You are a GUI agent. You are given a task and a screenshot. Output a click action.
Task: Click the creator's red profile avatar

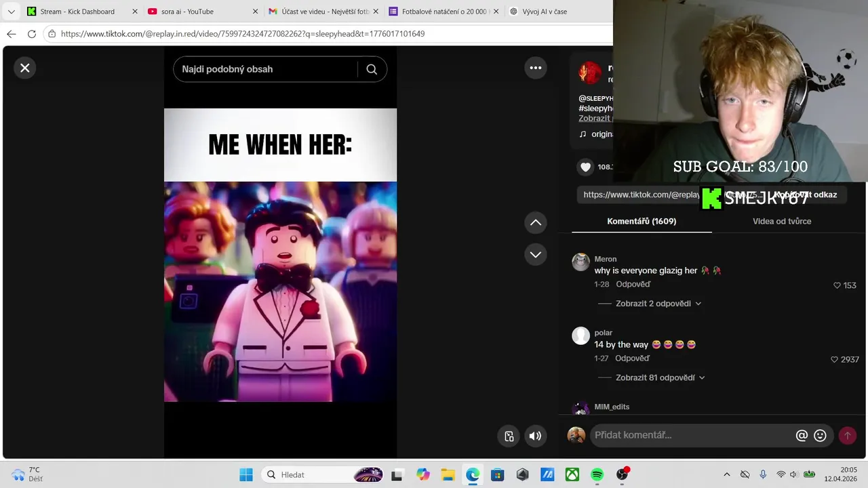point(590,73)
